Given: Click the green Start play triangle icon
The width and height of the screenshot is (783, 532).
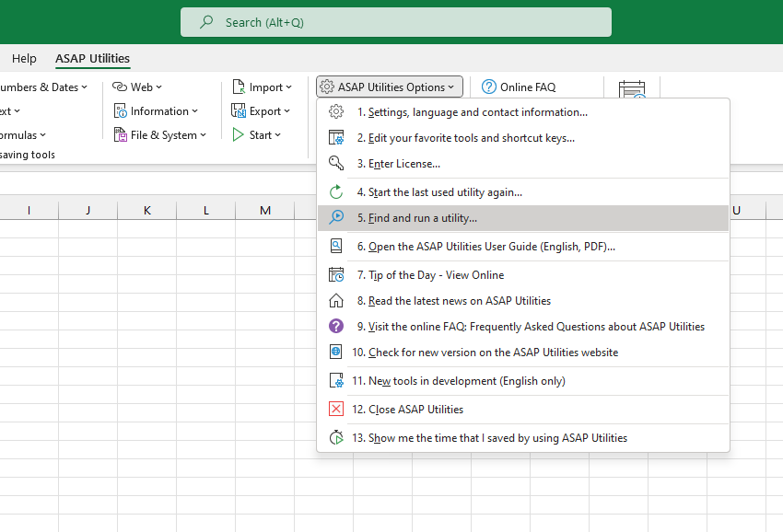Looking at the screenshot, I should [238, 134].
